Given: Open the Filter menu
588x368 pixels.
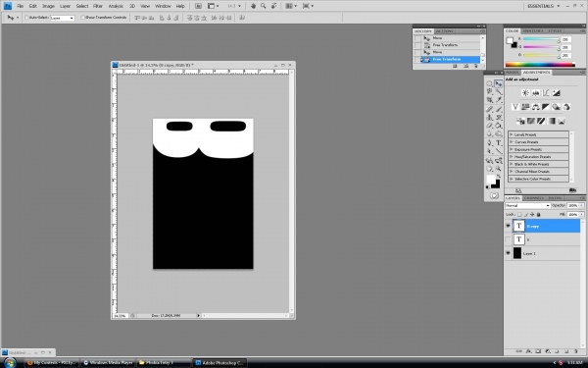Looking at the screenshot, I should click(97, 6).
